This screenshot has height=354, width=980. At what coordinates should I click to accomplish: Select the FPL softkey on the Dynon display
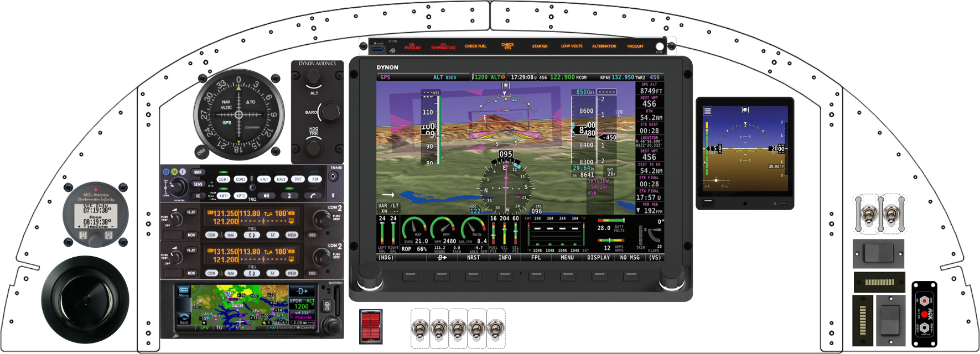point(536,258)
